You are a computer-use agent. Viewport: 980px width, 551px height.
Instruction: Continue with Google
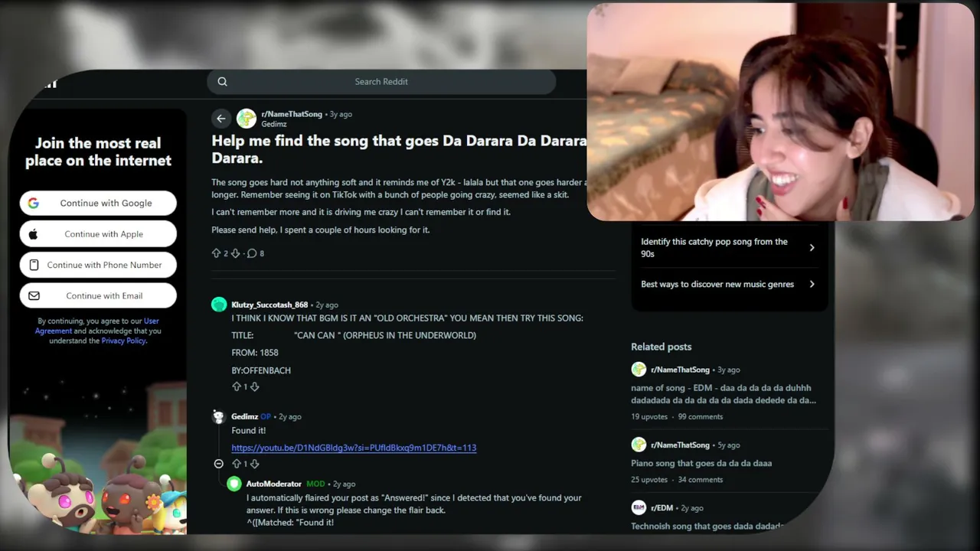pyautogui.click(x=98, y=203)
